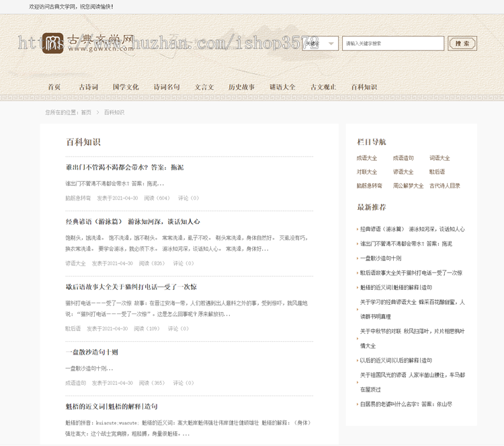Open 古代诗人目录 in 栏目导航
Screen dimensions: 504x446
click(445, 186)
